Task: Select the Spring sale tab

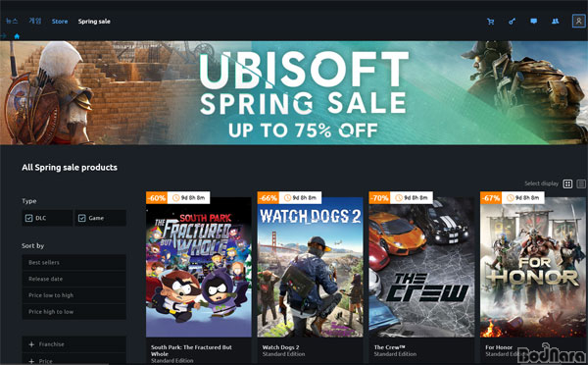Action: pos(94,22)
